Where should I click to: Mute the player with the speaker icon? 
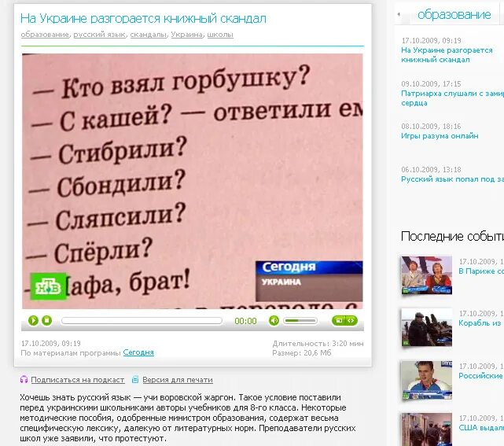click(x=274, y=320)
